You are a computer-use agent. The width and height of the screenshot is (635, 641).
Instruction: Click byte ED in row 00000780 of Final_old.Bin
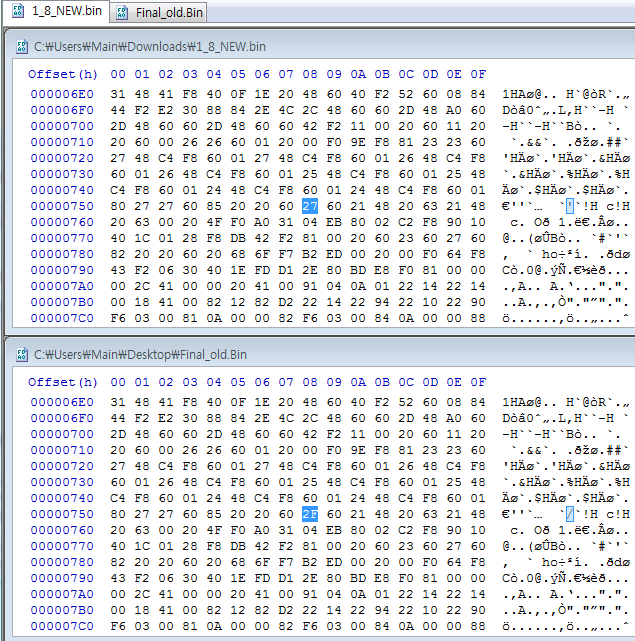click(334, 562)
